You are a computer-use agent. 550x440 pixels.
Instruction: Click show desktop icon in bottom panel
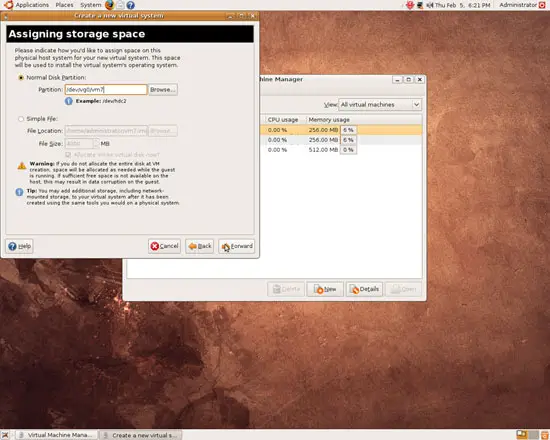click(x=5, y=435)
